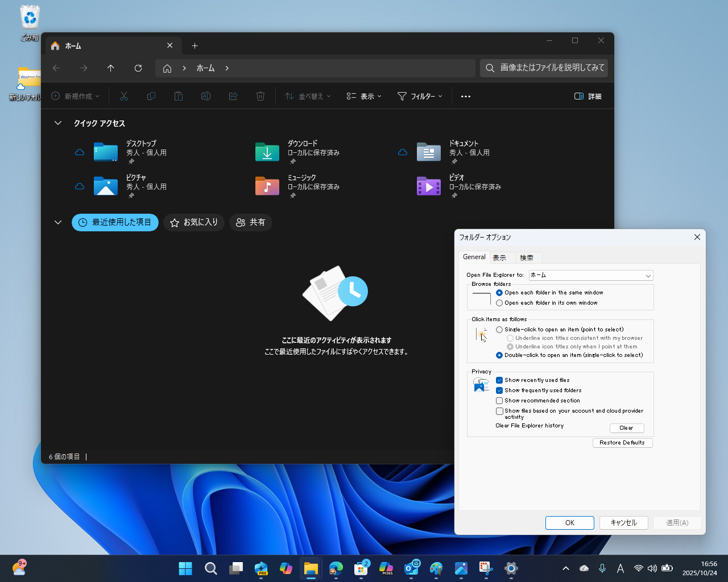Select the お気に入り filter tab

click(194, 222)
